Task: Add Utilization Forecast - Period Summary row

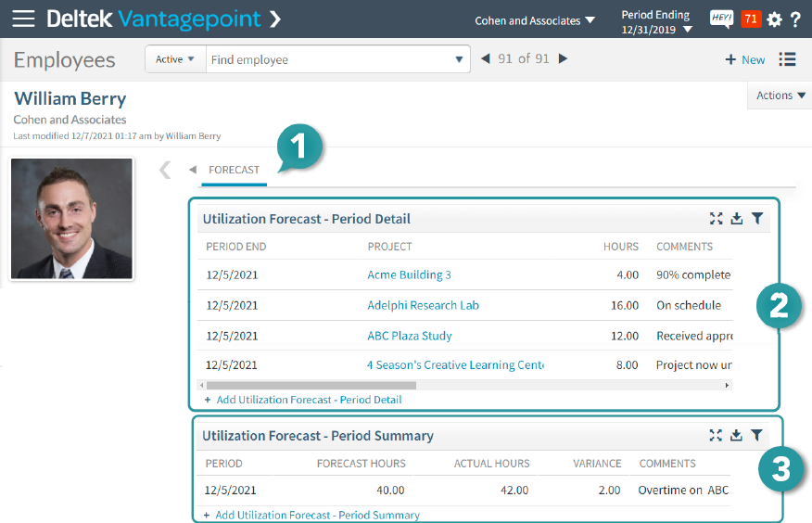Action: 311,516
